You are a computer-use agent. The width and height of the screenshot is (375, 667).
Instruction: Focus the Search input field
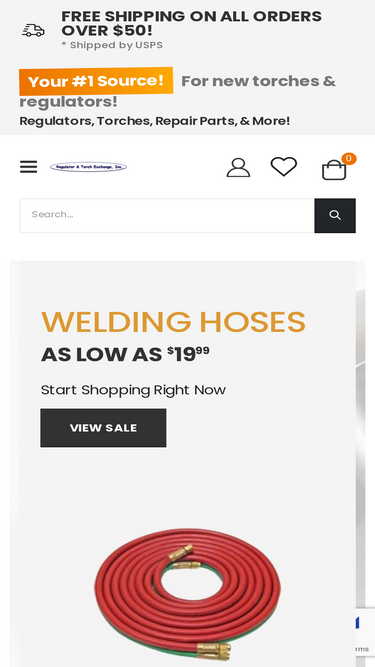click(x=167, y=215)
